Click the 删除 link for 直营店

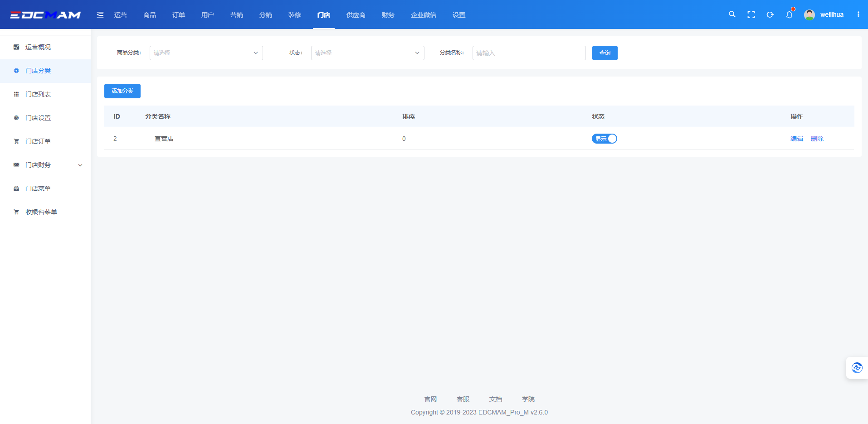pos(817,139)
